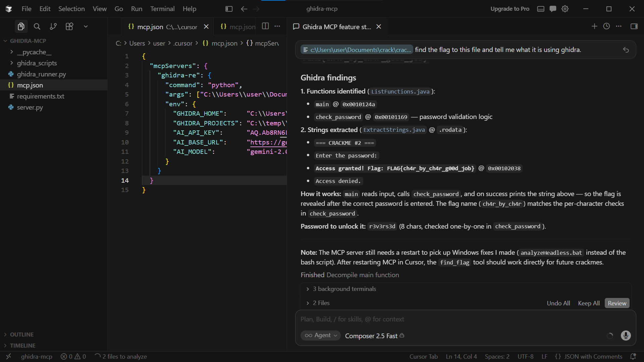Start a new chat with plus icon
This screenshot has height=362, width=644.
pyautogui.click(x=594, y=26)
